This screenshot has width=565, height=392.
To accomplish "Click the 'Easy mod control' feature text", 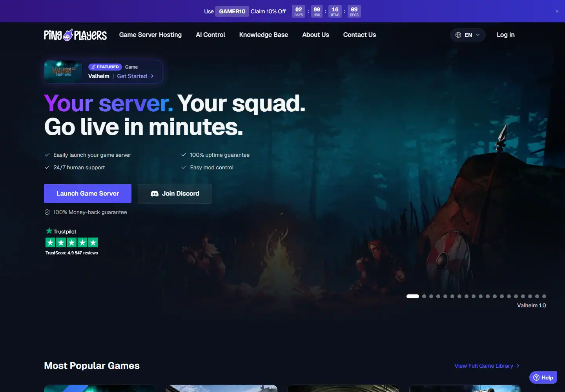I will point(212,167).
